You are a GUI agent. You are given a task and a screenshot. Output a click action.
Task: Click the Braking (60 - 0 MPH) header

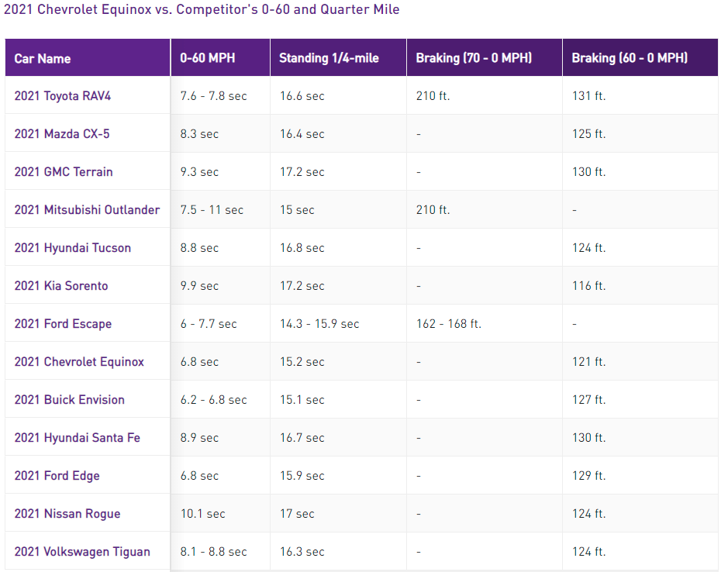point(630,58)
